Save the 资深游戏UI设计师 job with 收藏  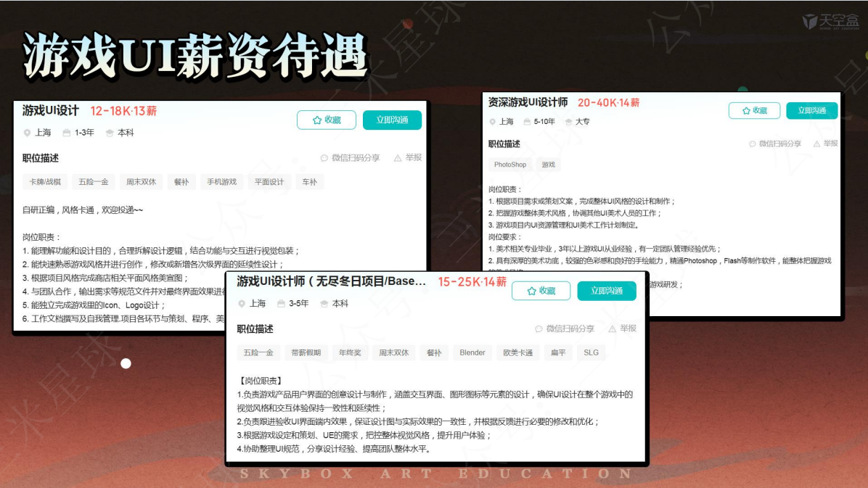click(x=753, y=111)
